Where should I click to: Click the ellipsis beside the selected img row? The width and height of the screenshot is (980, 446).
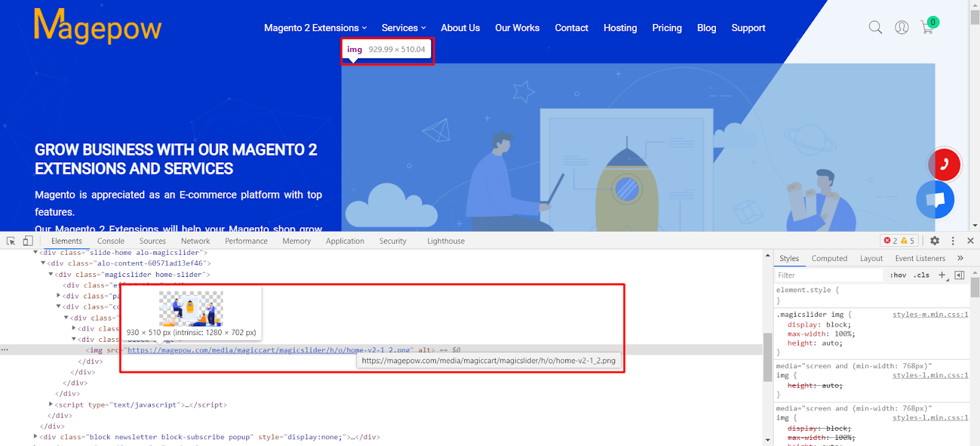point(5,350)
